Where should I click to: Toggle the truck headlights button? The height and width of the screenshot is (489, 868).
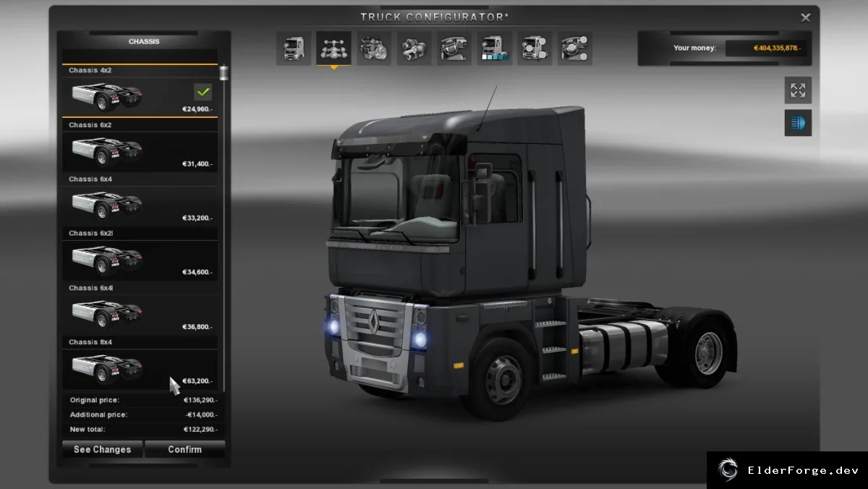(x=798, y=123)
